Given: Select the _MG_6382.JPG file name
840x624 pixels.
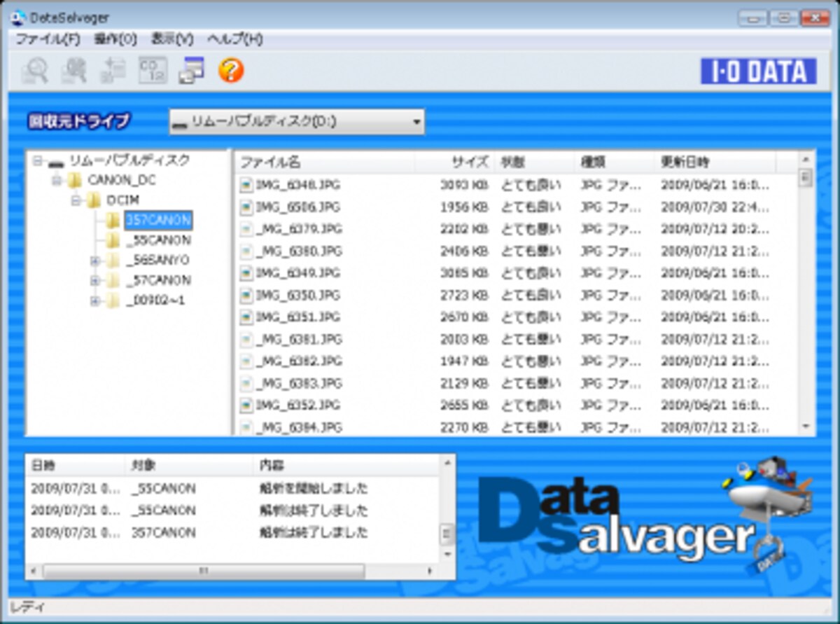Looking at the screenshot, I should [x=299, y=361].
